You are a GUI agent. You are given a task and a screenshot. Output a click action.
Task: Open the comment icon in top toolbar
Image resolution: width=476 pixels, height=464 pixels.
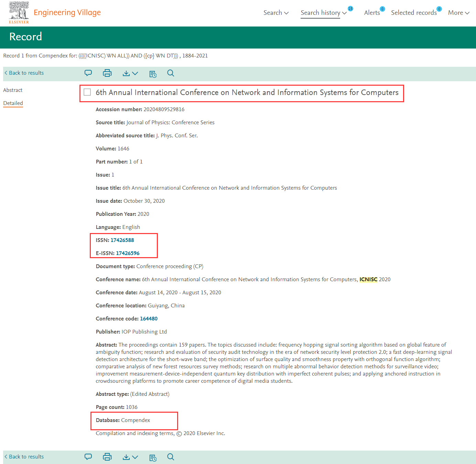(88, 73)
